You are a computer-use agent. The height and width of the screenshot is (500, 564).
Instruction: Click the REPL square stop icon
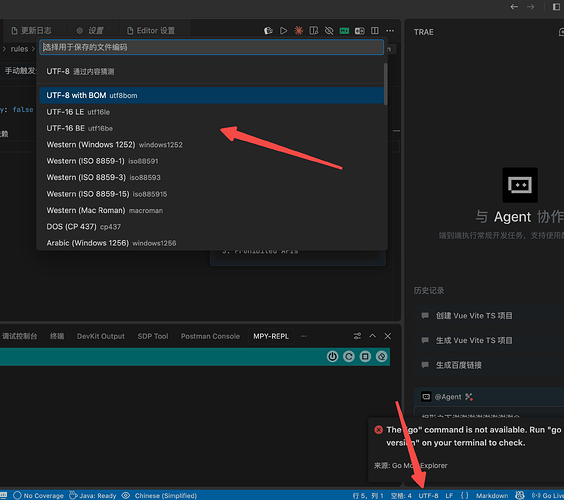pyautogui.click(x=365, y=356)
